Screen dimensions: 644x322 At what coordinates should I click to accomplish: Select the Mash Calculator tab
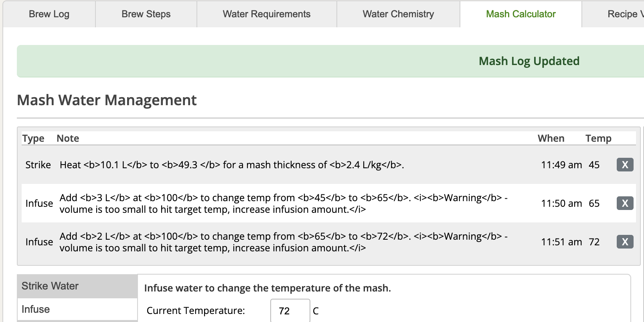tap(520, 14)
